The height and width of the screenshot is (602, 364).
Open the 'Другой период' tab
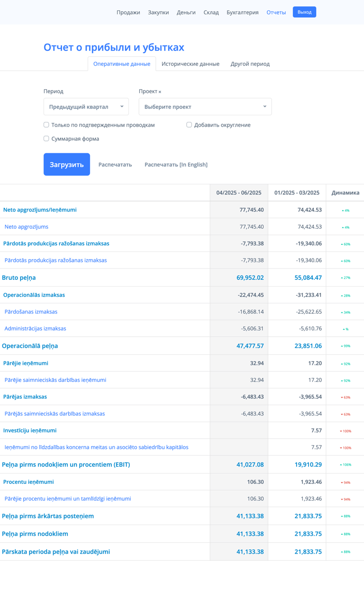pyautogui.click(x=250, y=64)
